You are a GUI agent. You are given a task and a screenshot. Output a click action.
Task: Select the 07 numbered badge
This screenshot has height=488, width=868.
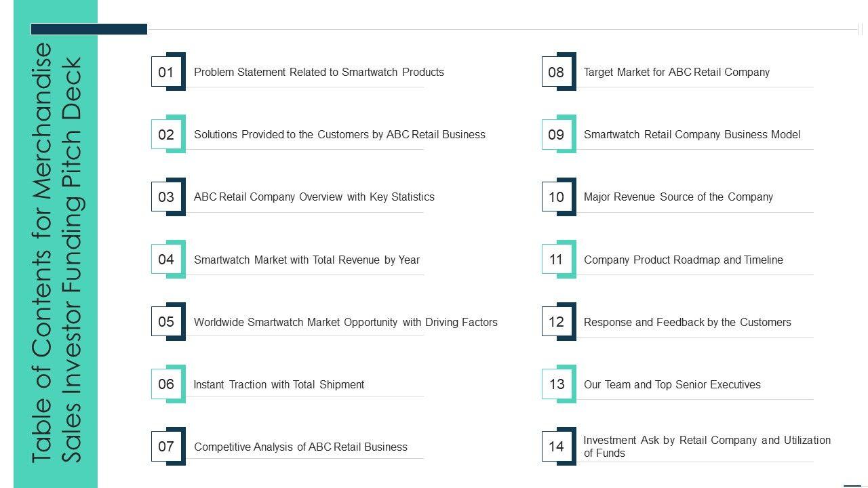tap(166, 447)
